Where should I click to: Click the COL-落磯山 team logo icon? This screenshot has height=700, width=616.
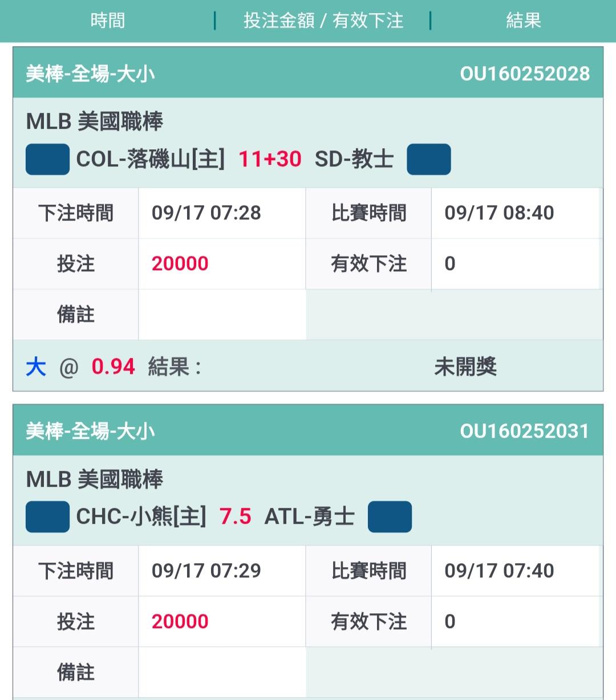[x=48, y=159]
